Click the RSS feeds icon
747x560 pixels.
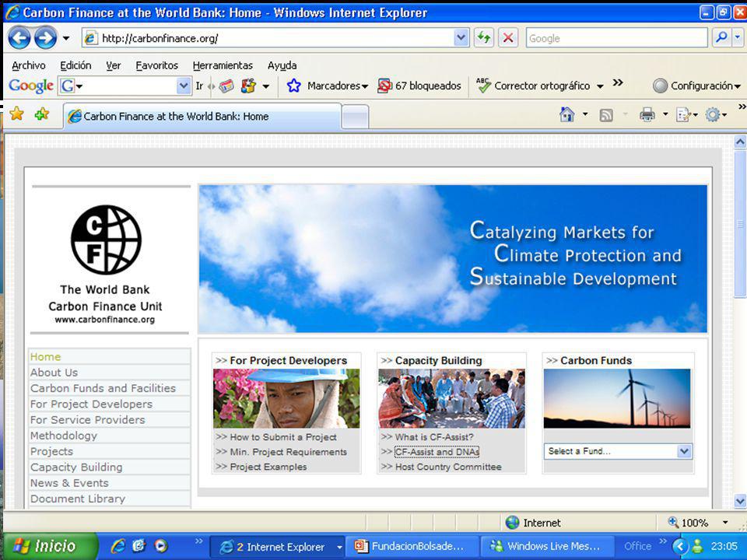[606, 115]
